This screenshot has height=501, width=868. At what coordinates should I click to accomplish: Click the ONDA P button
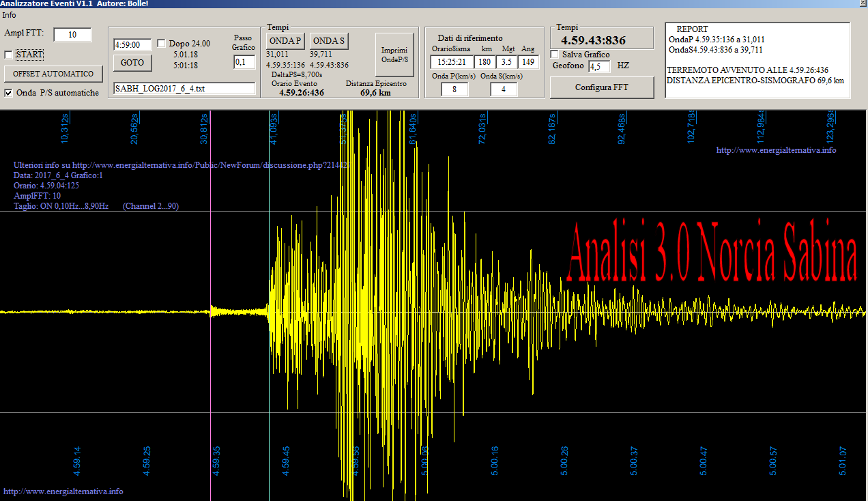pos(285,41)
